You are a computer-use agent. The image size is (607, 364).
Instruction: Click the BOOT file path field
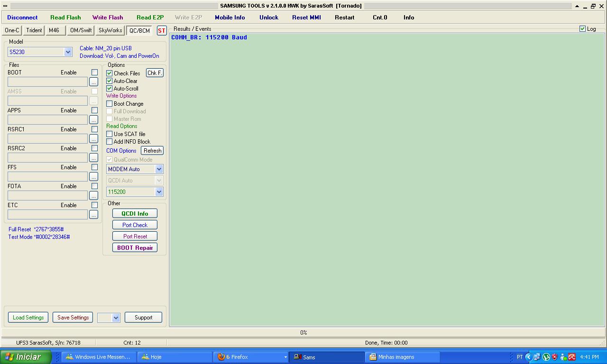pos(47,82)
